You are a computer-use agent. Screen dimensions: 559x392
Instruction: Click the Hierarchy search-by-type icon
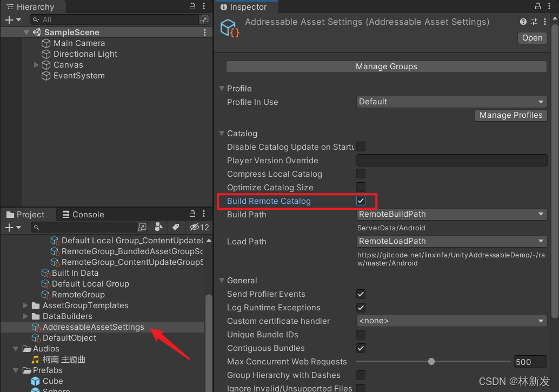204,19
